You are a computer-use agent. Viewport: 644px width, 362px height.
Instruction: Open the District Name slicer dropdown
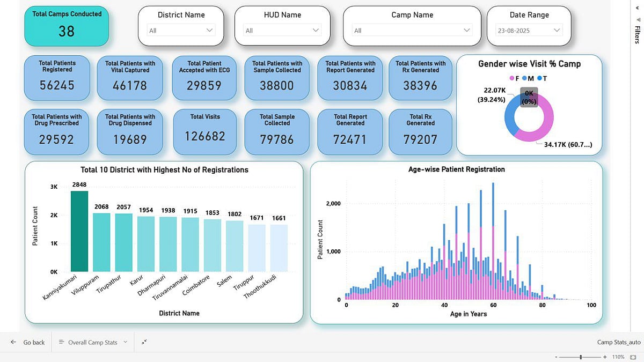[181, 31]
